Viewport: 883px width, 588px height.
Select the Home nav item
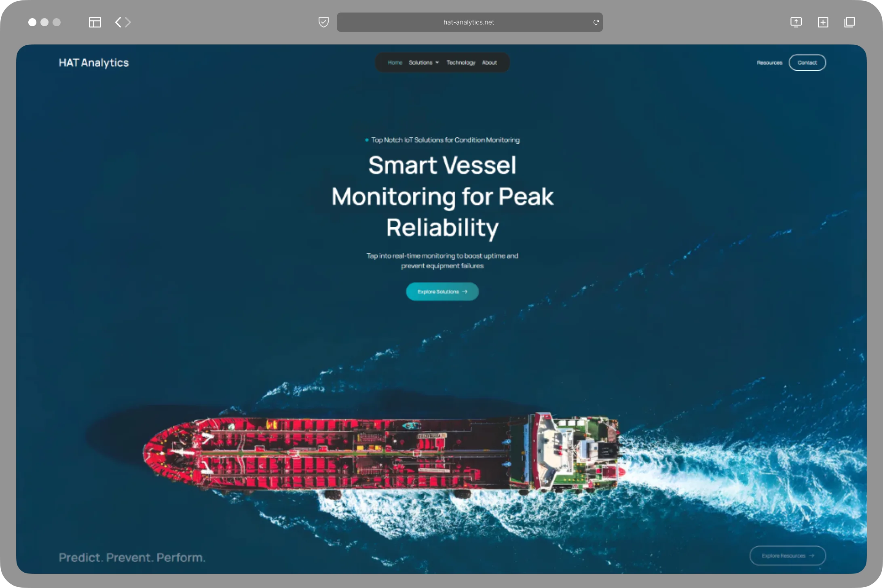pyautogui.click(x=395, y=63)
